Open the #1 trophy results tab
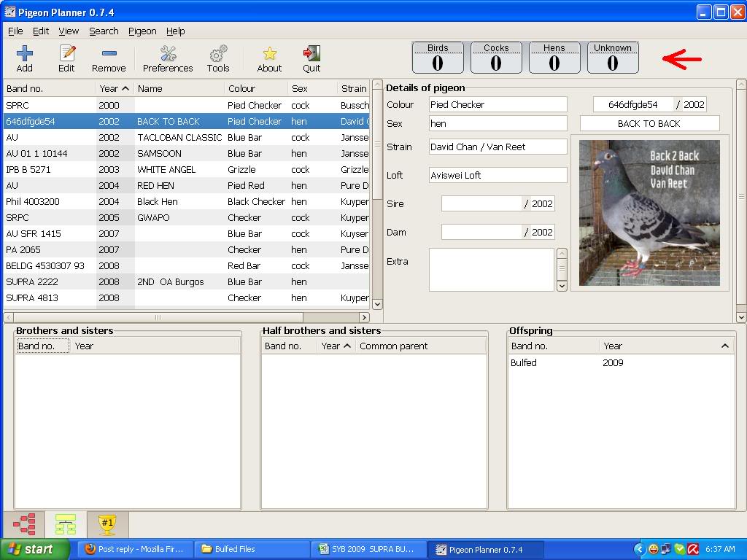This screenshot has height=560, width=747. (107, 524)
